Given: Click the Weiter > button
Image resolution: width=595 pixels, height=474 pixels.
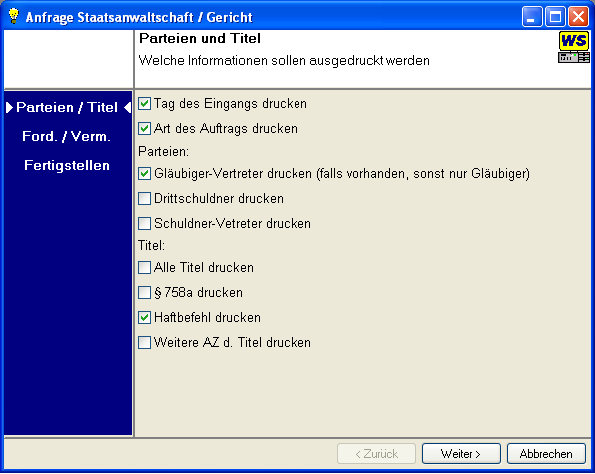Looking at the screenshot, I should point(461,454).
